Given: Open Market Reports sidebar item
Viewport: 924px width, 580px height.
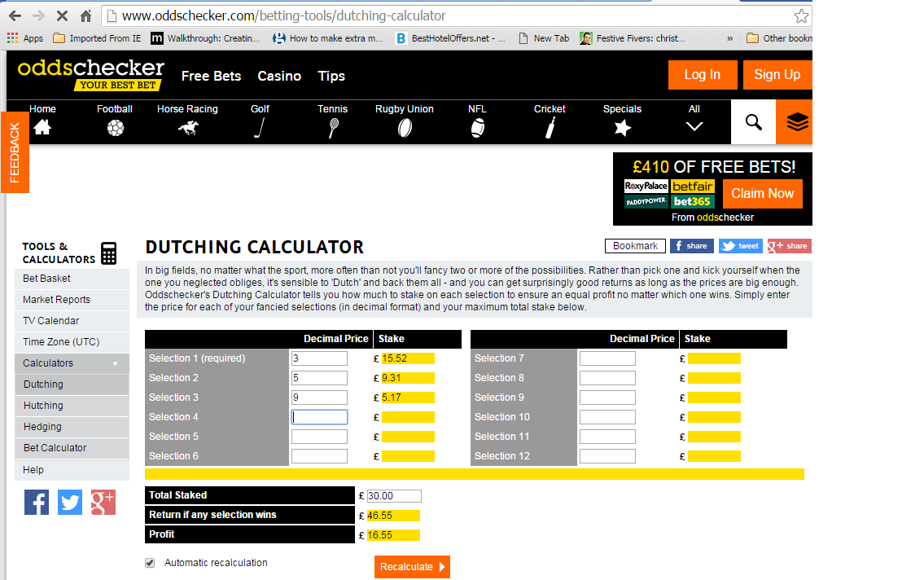Looking at the screenshot, I should (72, 300).
